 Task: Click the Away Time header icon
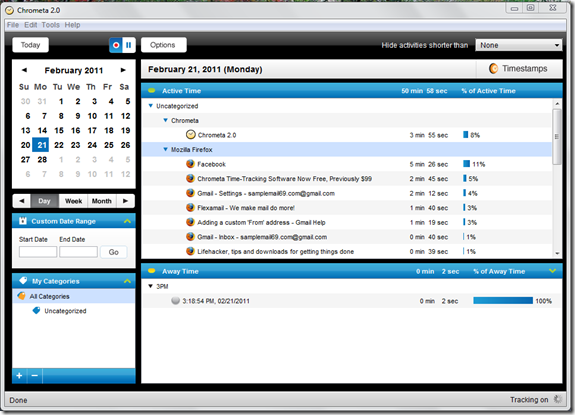(151, 271)
